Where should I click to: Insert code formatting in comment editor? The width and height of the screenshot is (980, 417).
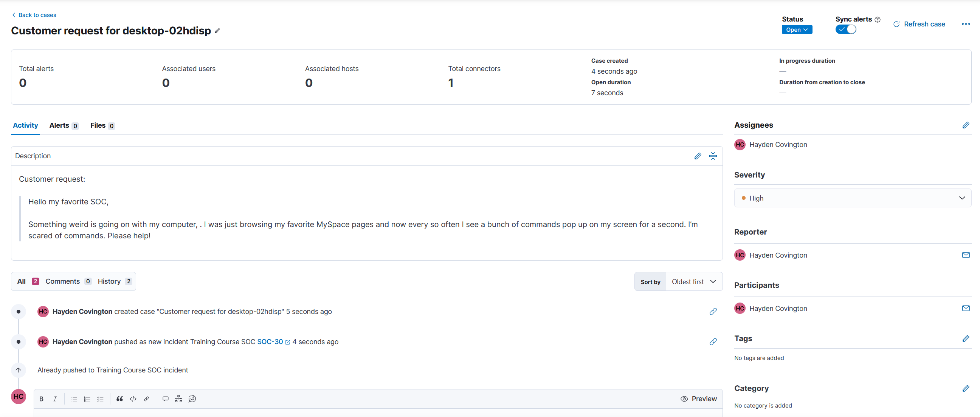tap(133, 399)
